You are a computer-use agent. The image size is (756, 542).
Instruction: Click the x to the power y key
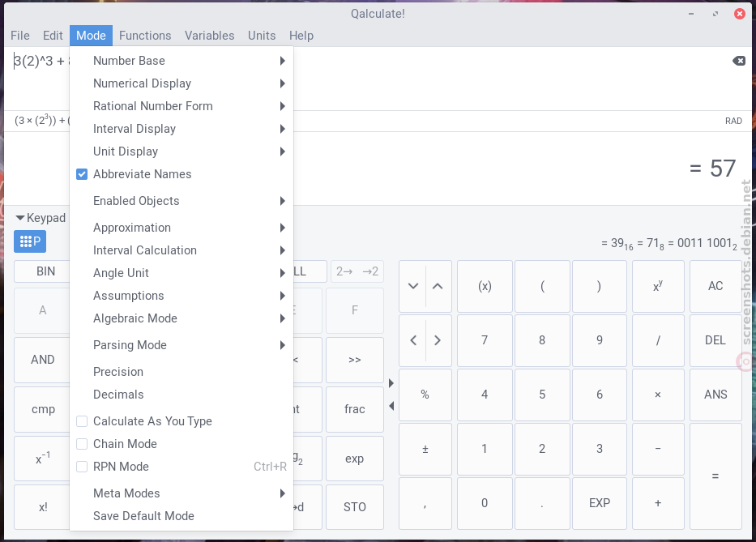point(658,286)
